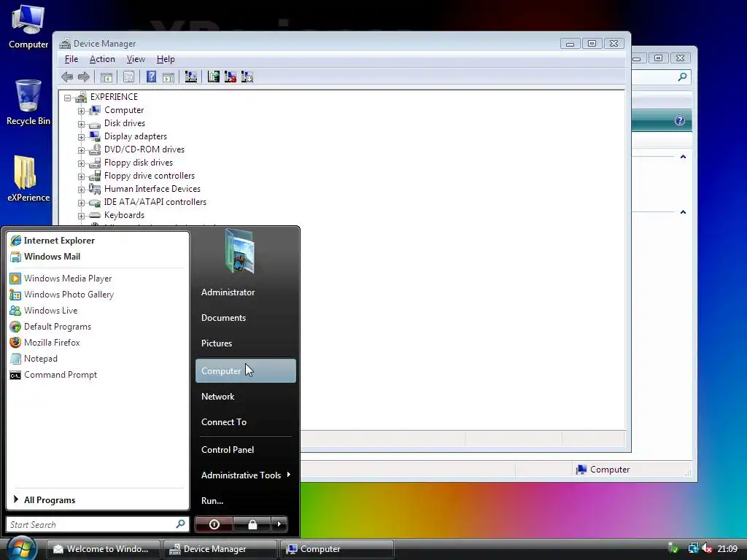Viewport: 747px width, 560px height.
Task: Open the Run... dialog
Action: 212,500
